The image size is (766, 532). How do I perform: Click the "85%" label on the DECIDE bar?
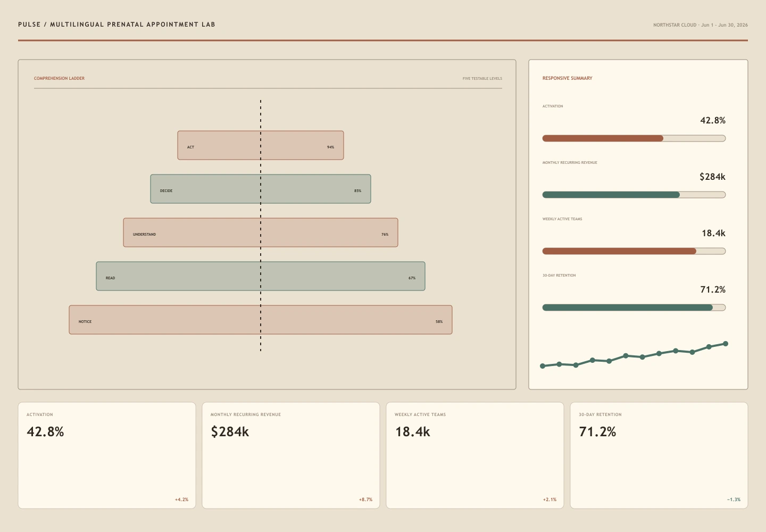coord(358,191)
